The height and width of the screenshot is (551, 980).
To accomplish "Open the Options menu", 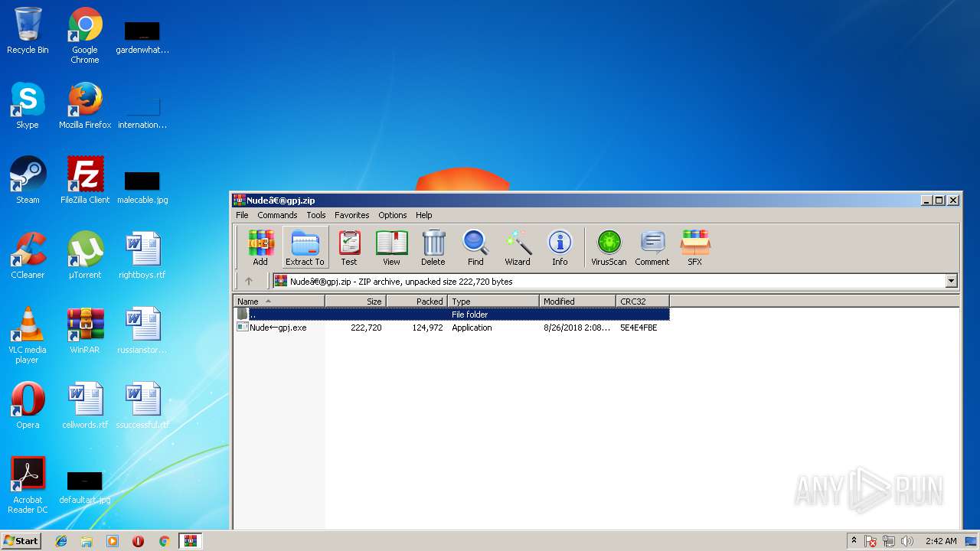I will [x=393, y=215].
